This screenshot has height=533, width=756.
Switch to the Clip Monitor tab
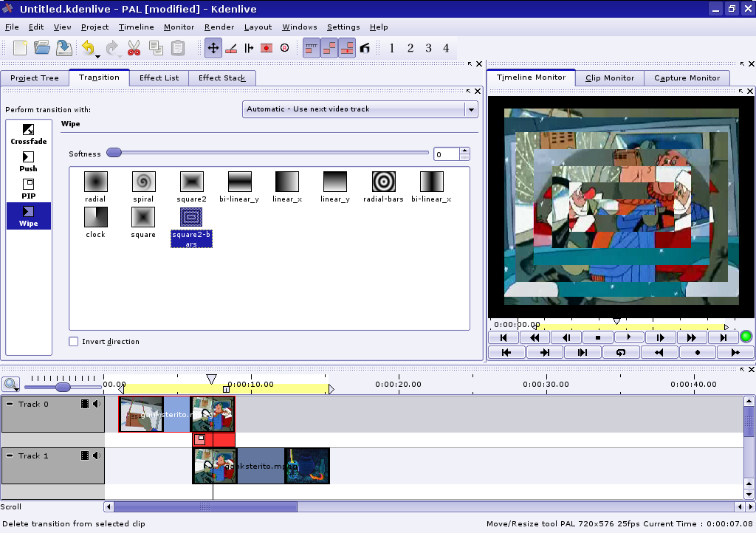[x=609, y=78]
